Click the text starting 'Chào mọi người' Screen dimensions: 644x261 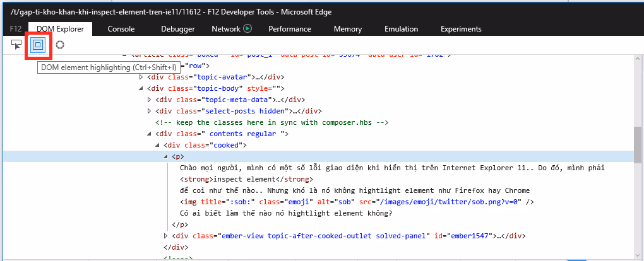pyautogui.click(x=392, y=168)
